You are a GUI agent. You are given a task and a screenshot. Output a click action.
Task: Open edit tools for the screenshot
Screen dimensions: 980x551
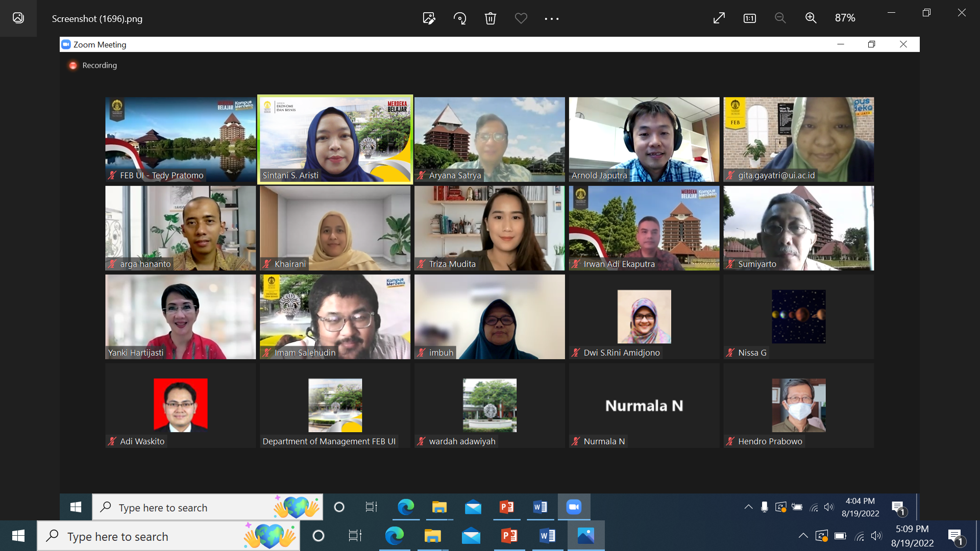[x=429, y=18]
